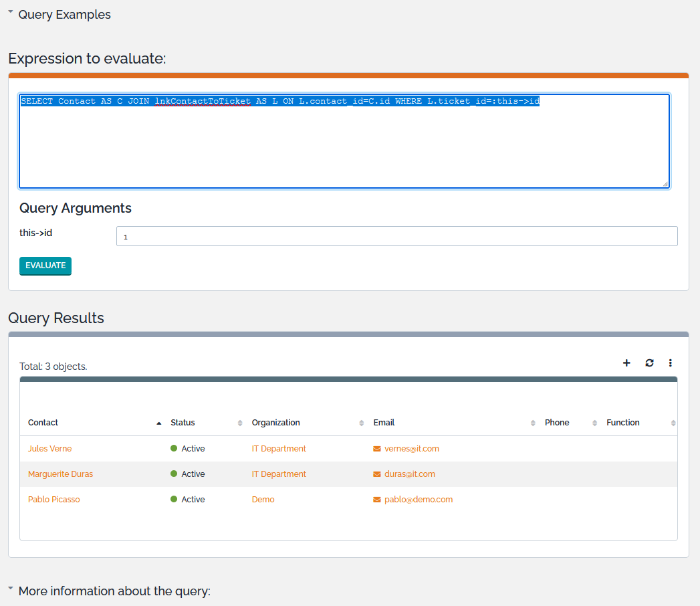Expand the Query Examples section
Screen dimensions: 700x606
pyautogui.click(x=64, y=15)
